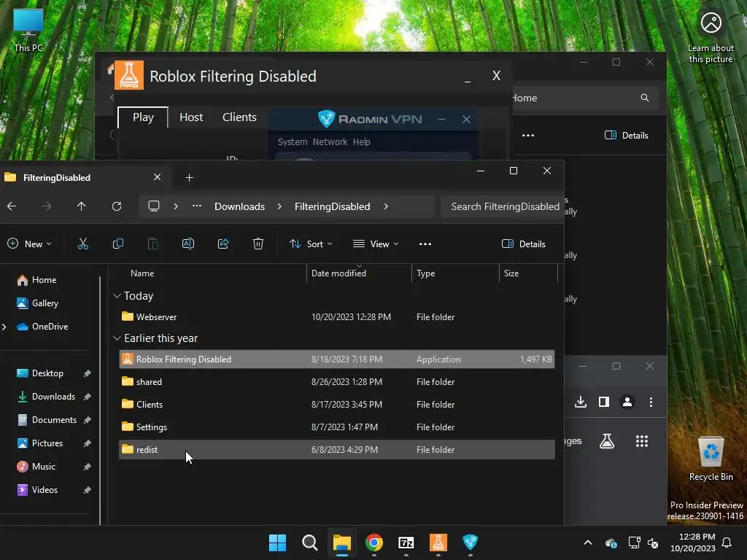Toggle Details pane in background Explorer window

coord(626,135)
